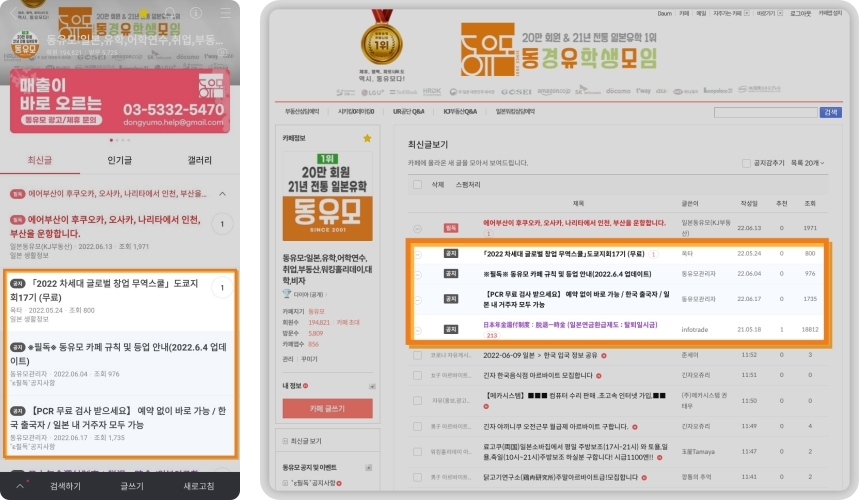Open the 목록 20개 dropdown
859x500 pixels.
point(808,163)
